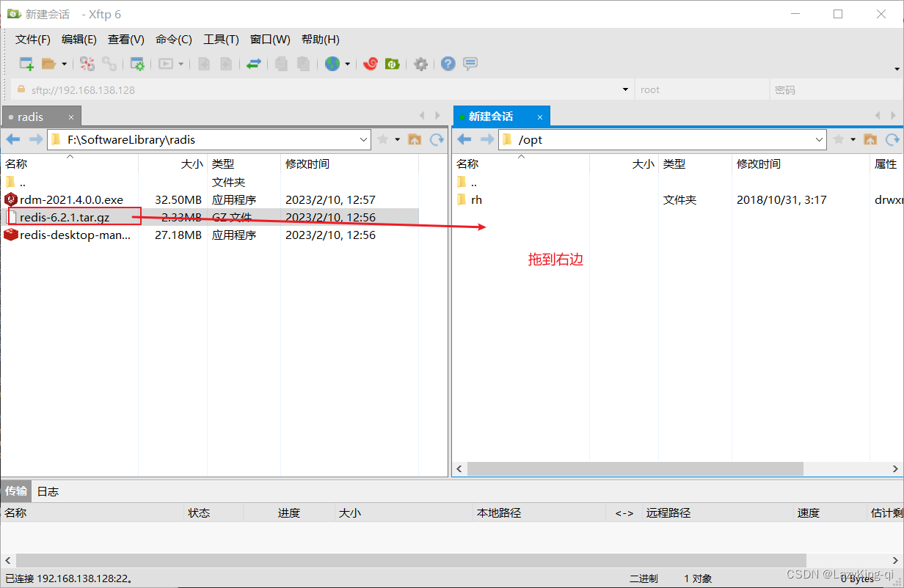Click the feedback speech-bubble icon
904x588 pixels.
[x=470, y=64]
